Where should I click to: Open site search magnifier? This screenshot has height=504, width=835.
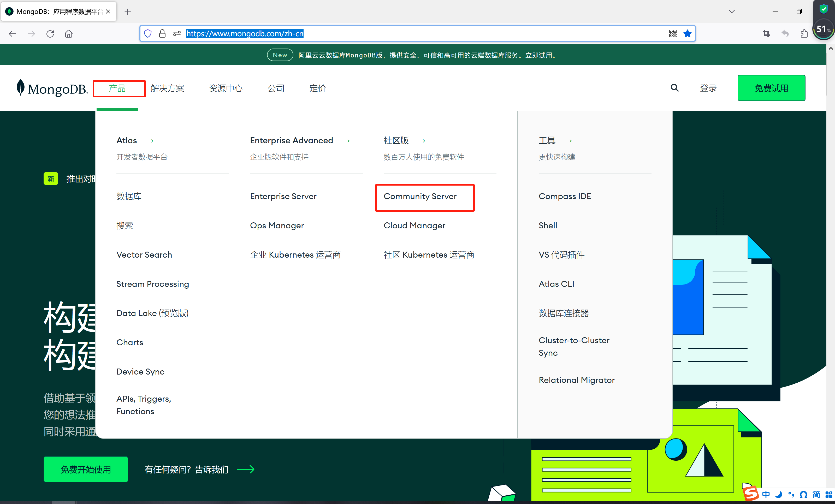point(675,88)
